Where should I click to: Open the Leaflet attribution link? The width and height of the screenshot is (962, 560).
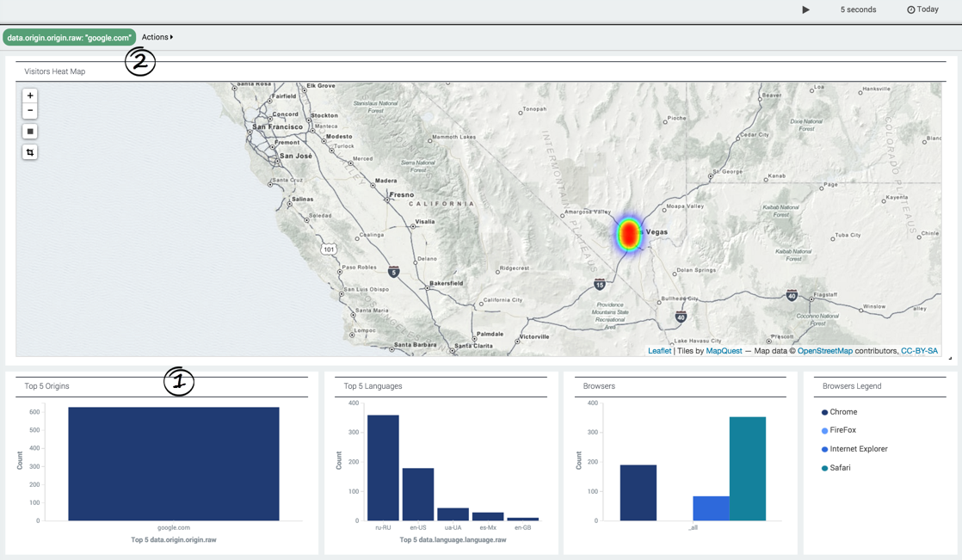tap(659, 351)
